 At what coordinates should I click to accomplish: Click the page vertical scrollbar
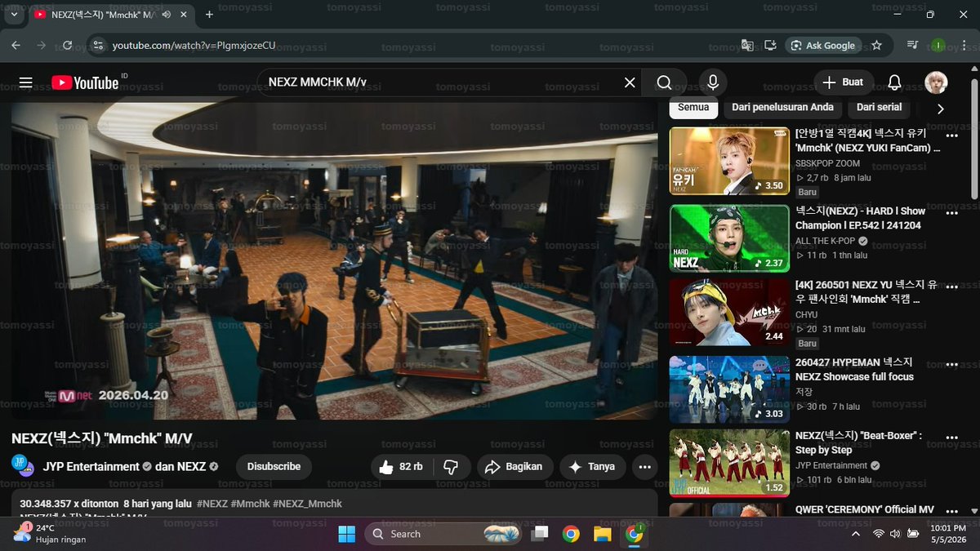974,139
